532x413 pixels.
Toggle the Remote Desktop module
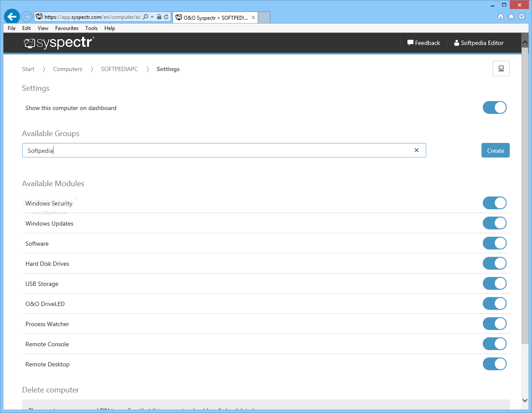coord(495,364)
